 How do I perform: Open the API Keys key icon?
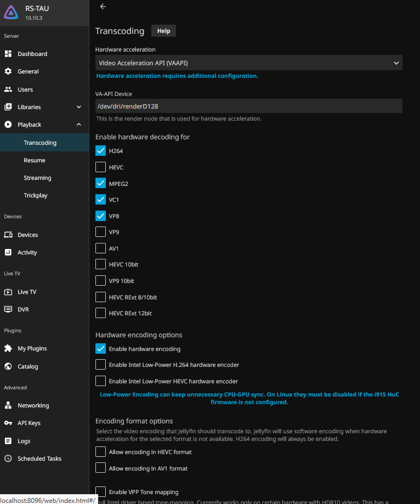[8, 423]
